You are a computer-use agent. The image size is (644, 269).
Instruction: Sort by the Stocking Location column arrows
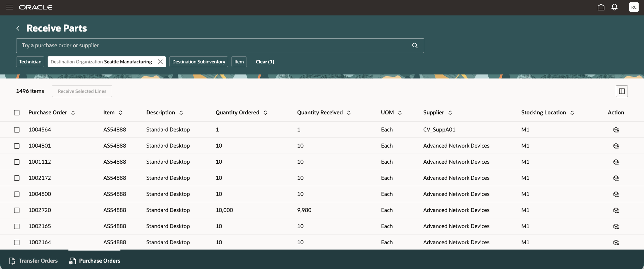pyautogui.click(x=572, y=113)
